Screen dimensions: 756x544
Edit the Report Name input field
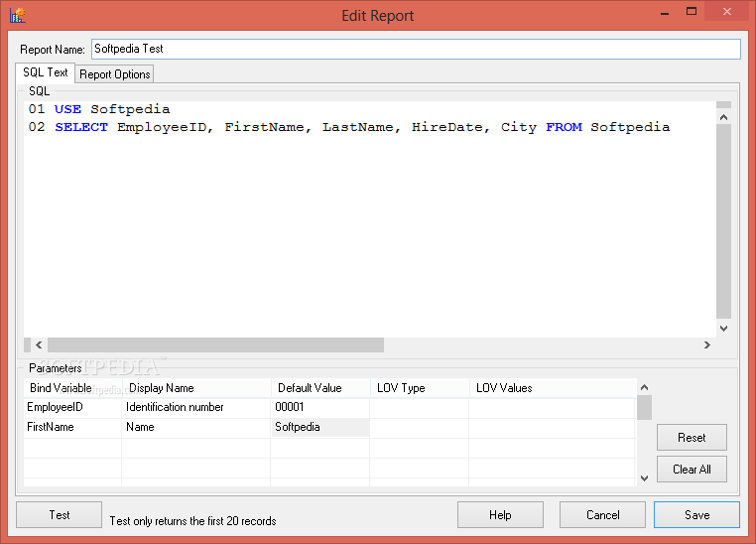click(x=416, y=50)
